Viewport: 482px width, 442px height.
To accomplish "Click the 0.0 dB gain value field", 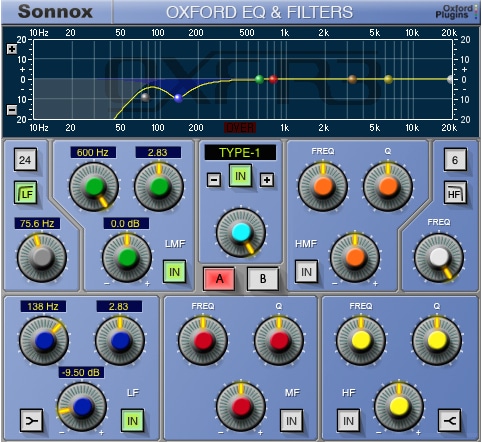I will pos(126,223).
